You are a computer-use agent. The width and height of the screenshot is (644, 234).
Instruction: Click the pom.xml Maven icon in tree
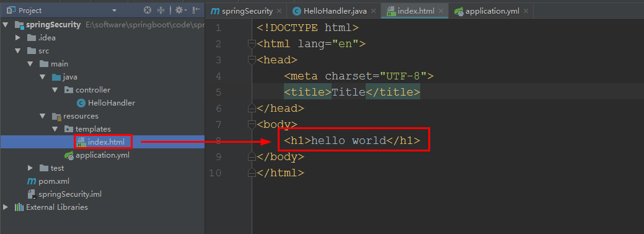(x=31, y=181)
